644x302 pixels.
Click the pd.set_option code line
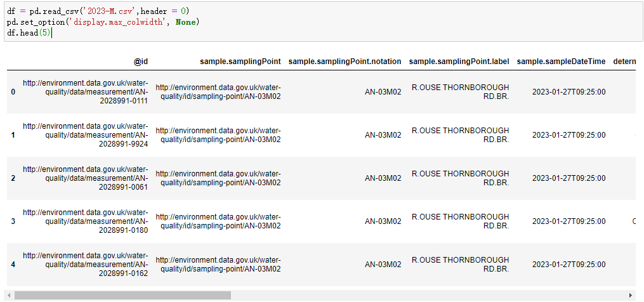click(x=102, y=22)
